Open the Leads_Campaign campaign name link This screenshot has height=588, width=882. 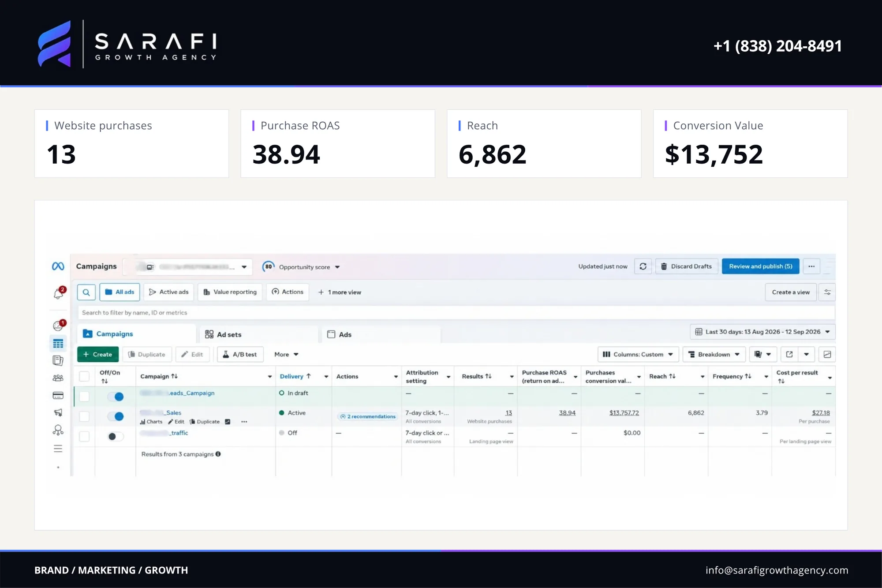coord(177,393)
